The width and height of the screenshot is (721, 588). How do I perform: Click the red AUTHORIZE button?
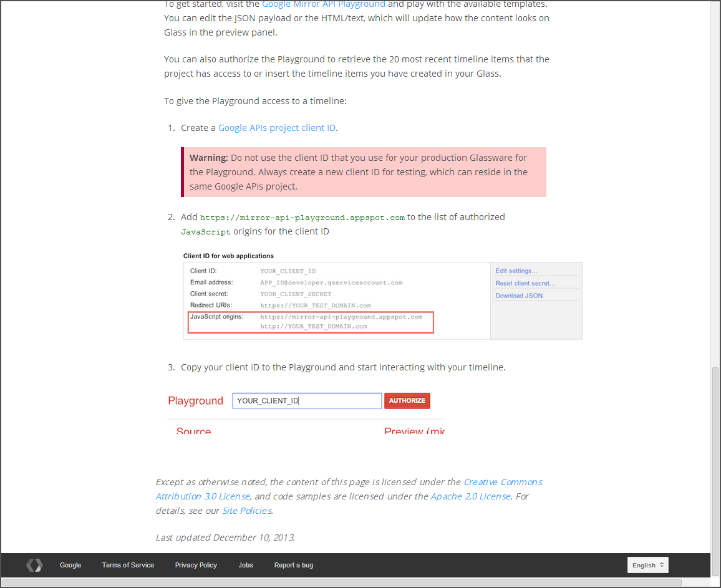pyautogui.click(x=407, y=401)
